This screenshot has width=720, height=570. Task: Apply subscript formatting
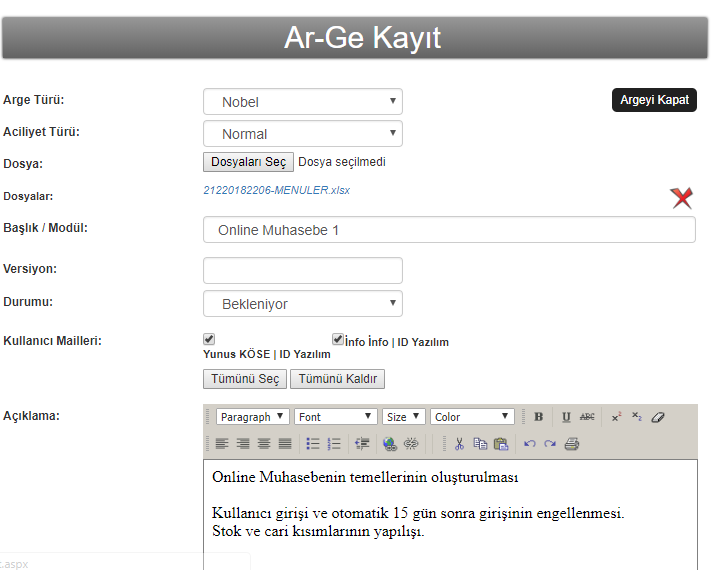(x=637, y=417)
